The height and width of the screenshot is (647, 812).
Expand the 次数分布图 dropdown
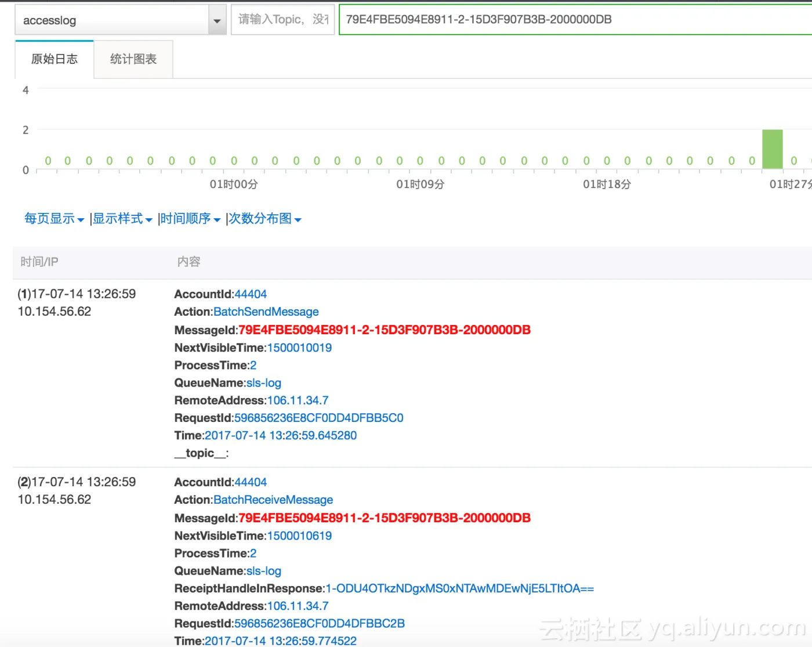265,219
